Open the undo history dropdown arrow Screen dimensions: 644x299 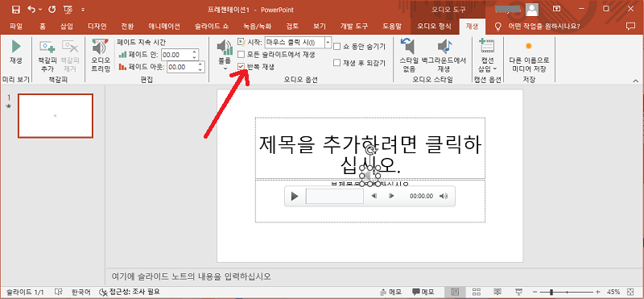39,10
